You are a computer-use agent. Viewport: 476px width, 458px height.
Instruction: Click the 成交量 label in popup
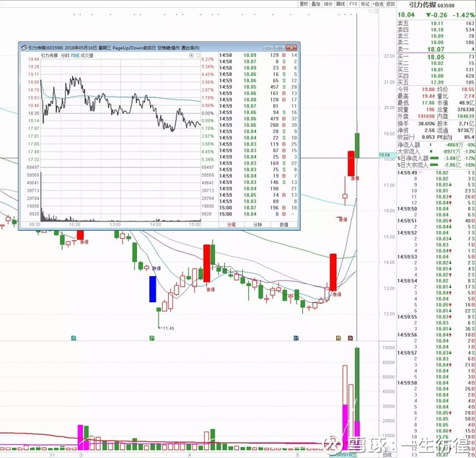pyautogui.click(x=87, y=56)
